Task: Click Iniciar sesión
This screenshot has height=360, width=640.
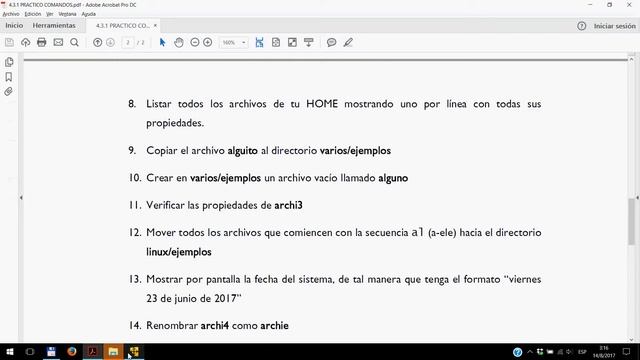Action: pyautogui.click(x=615, y=26)
